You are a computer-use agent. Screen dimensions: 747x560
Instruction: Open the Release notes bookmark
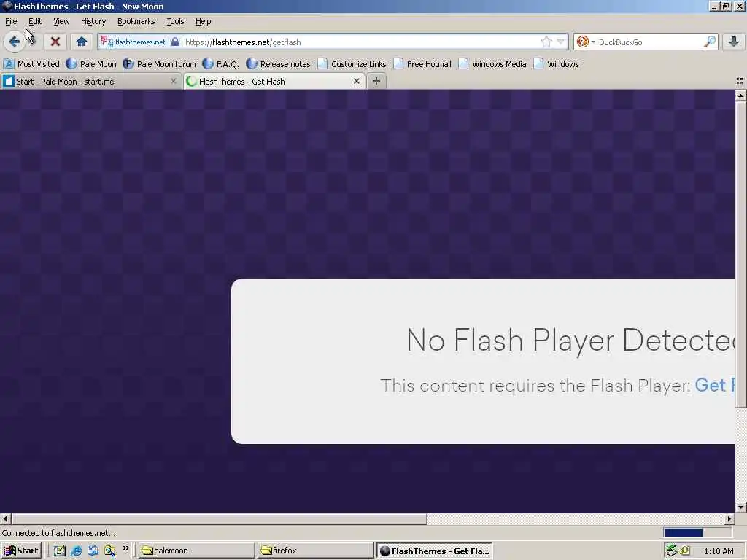click(278, 64)
